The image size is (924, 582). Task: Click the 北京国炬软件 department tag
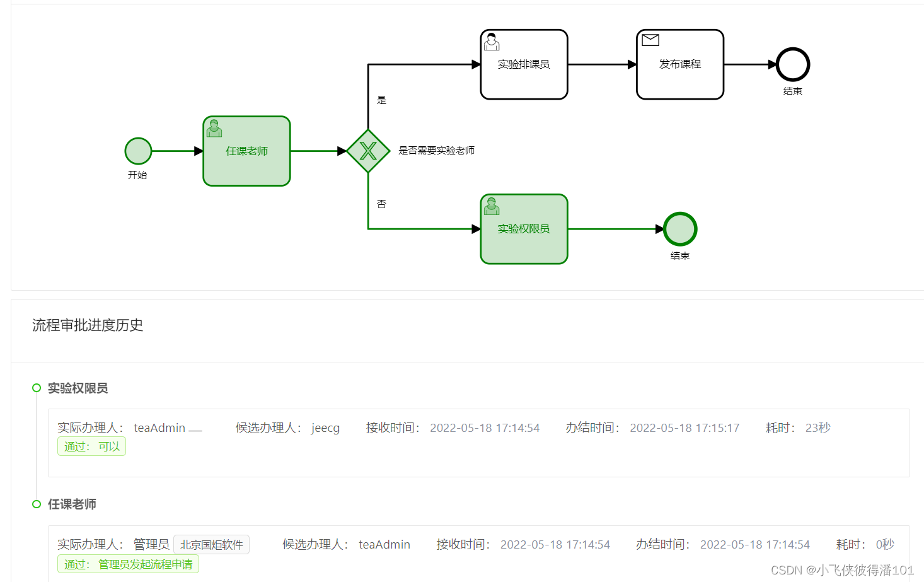point(212,544)
